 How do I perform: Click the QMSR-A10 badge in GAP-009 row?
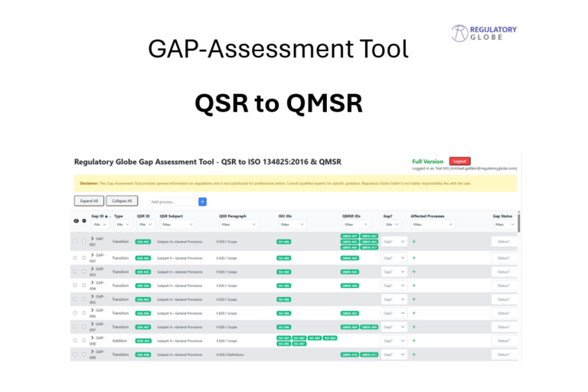349,354
